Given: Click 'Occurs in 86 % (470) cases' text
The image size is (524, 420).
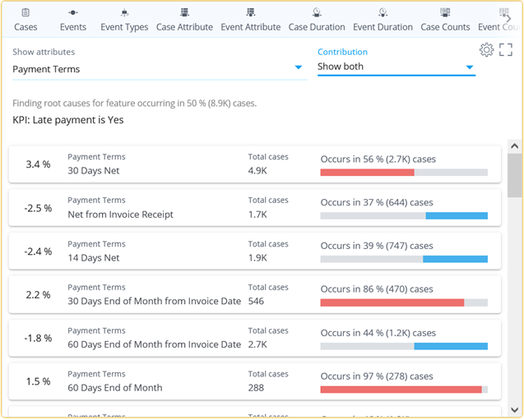Looking at the screenshot, I should click(x=377, y=289).
